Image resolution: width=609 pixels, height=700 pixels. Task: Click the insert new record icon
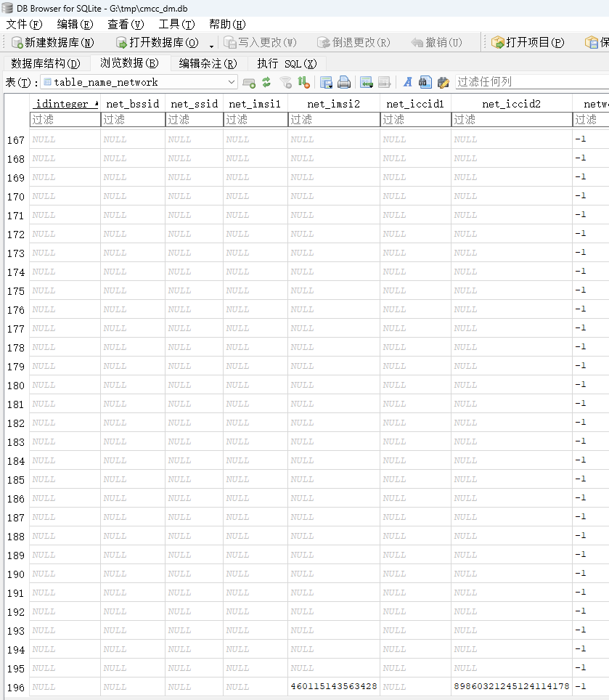point(367,82)
